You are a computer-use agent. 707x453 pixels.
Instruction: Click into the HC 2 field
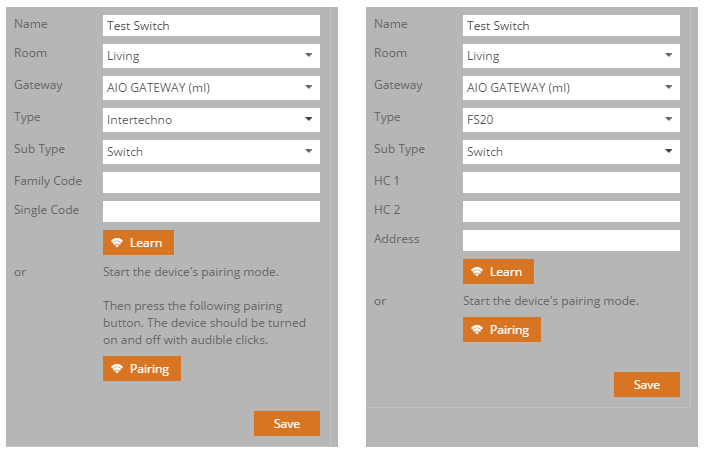571,211
